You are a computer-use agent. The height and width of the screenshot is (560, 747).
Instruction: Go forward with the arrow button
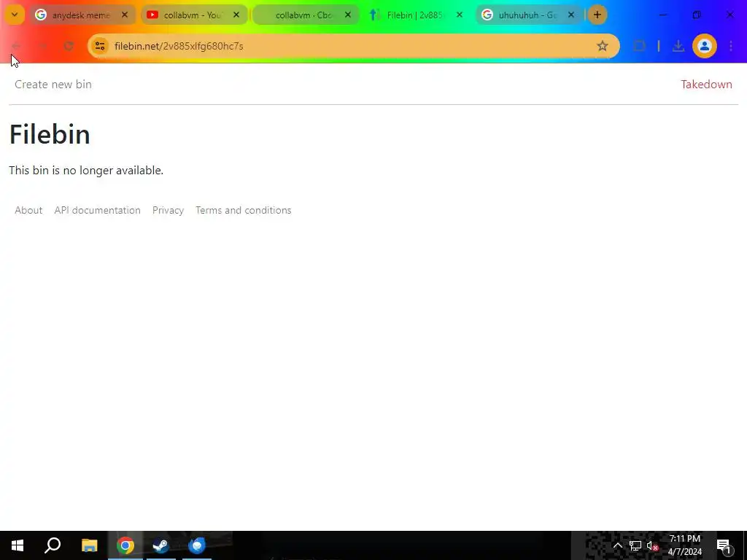click(x=42, y=46)
